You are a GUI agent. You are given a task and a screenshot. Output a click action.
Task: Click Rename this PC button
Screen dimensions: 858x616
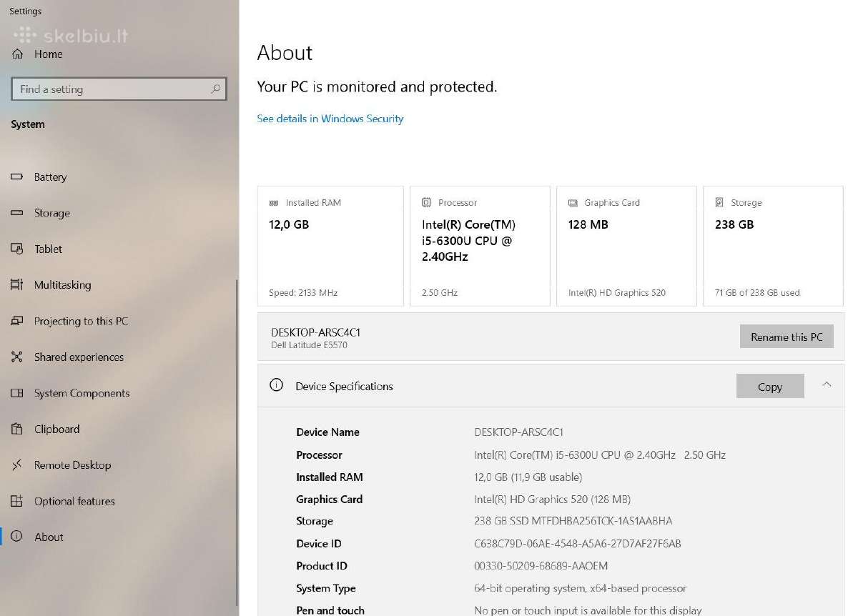click(x=786, y=337)
